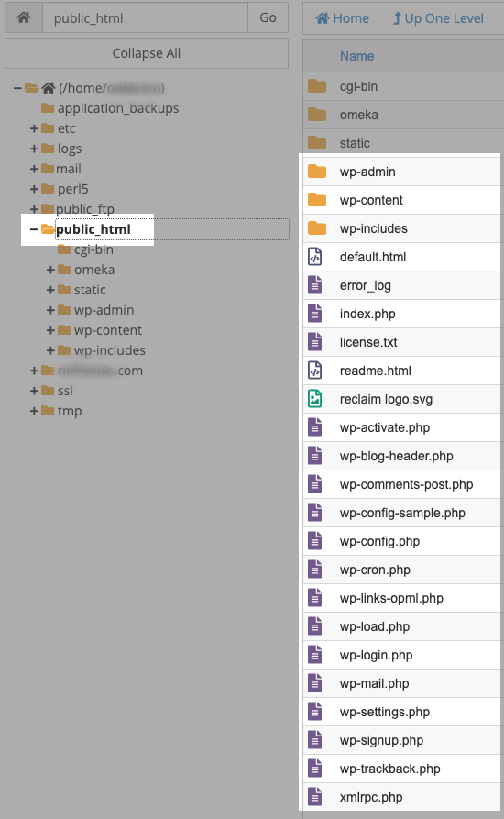Expand the tmp folder in tree
Viewport: 504px width, 819px height.
pyautogui.click(x=34, y=411)
